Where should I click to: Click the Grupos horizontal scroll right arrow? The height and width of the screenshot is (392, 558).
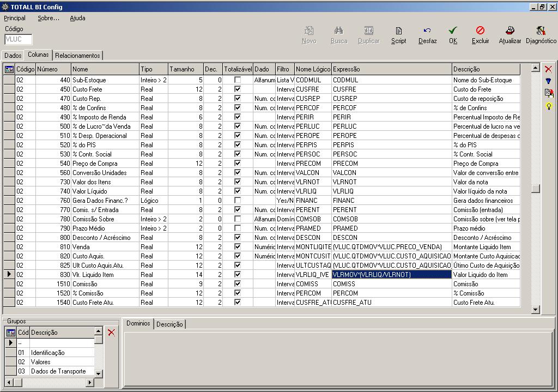[90, 382]
